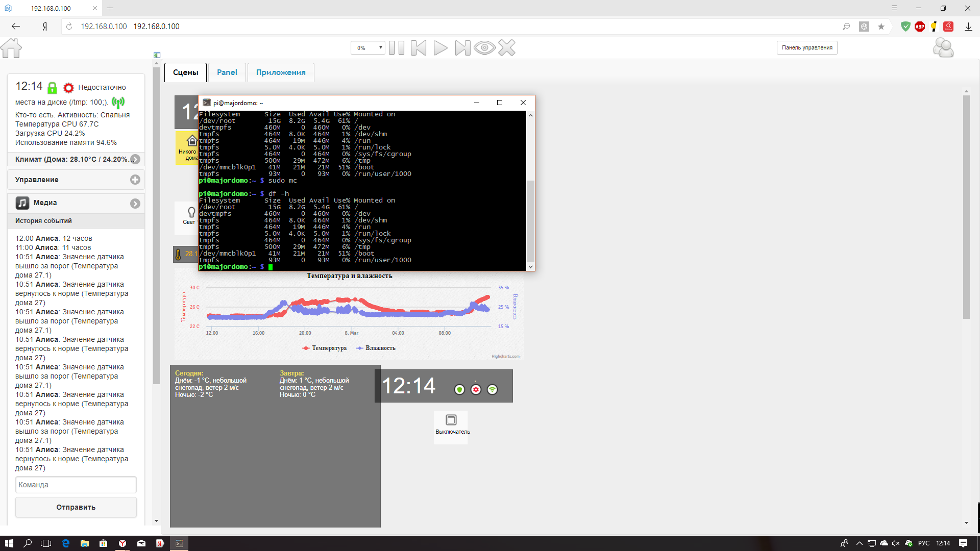Image resolution: width=980 pixels, height=551 pixels.
Task: Click the home icon at top left
Action: point(11,48)
